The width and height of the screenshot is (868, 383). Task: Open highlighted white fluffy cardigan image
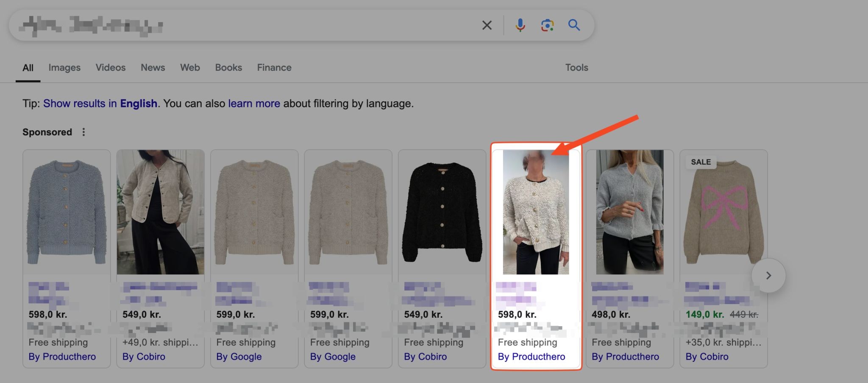coord(536,212)
